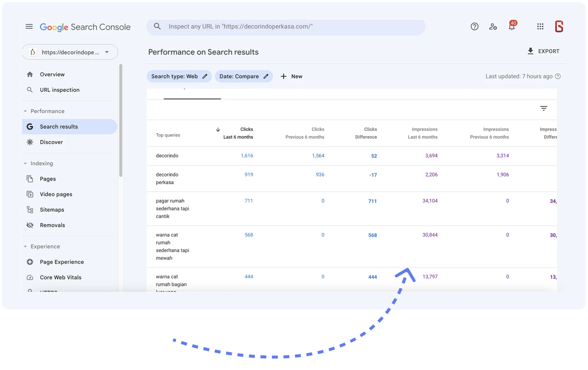The width and height of the screenshot is (588, 370).
Task: Click the Page Experience plus-circle icon
Action: (x=30, y=262)
